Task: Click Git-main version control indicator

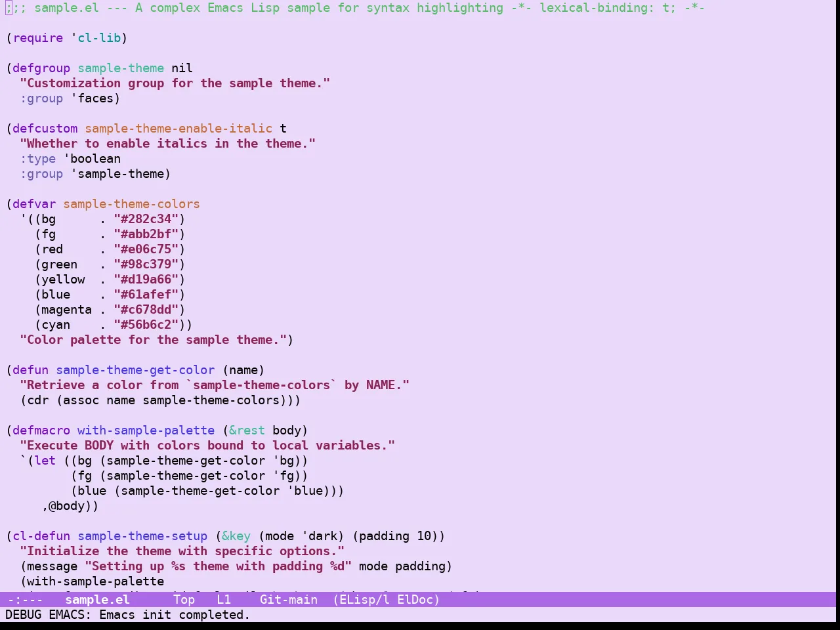Action: [x=289, y=599]
